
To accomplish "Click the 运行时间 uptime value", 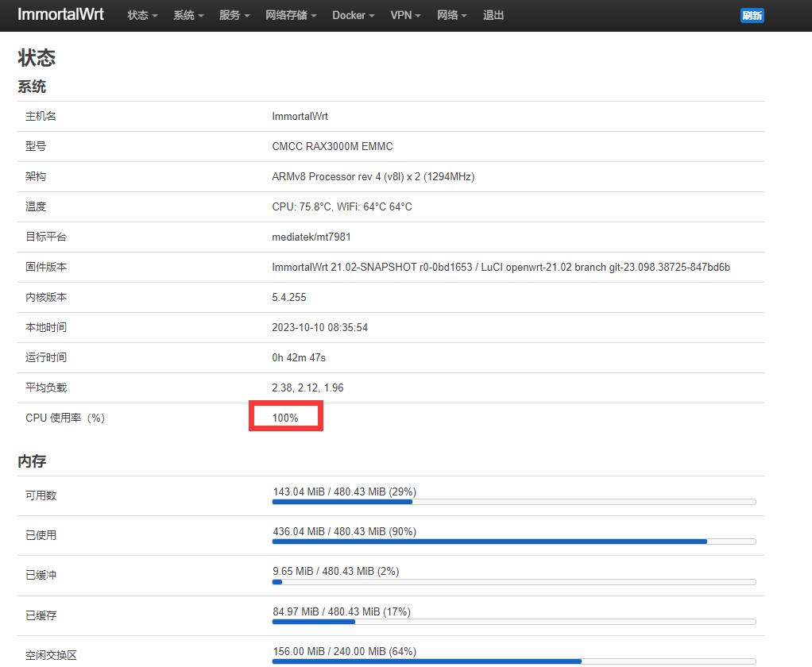I will (299, 357).
